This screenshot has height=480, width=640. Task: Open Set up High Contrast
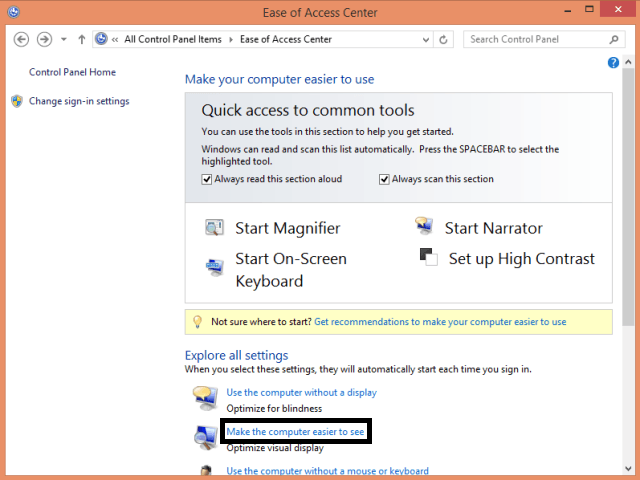pos(522,259)
